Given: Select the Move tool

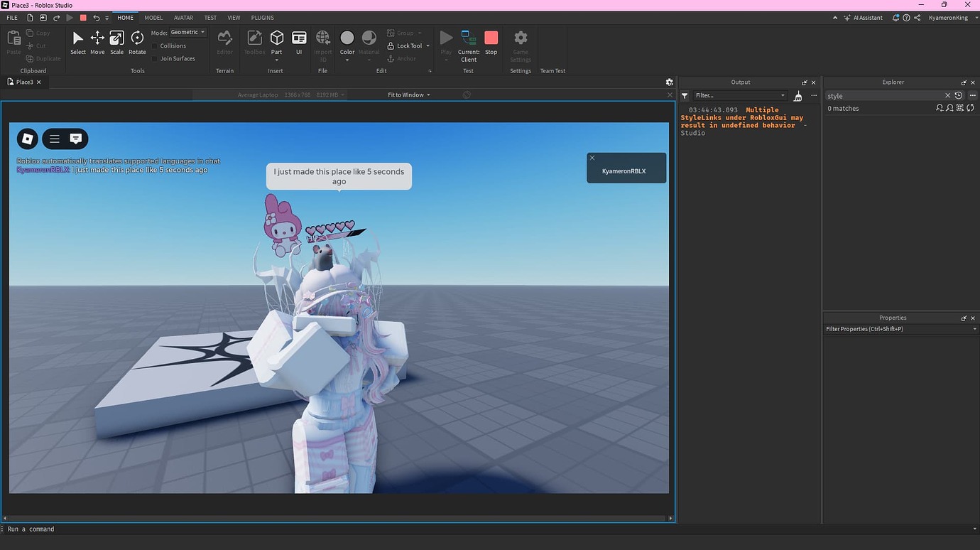Looking at the screenshot, I should tap(97, 41).
